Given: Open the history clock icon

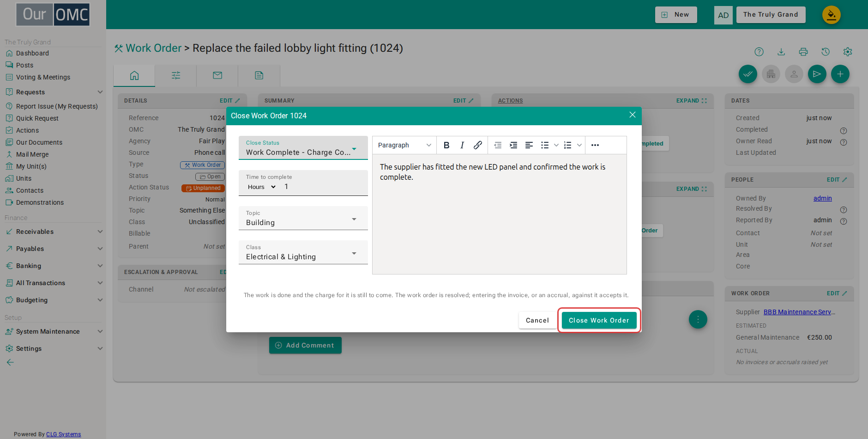Looking at the screenshot, I should 826,52.
